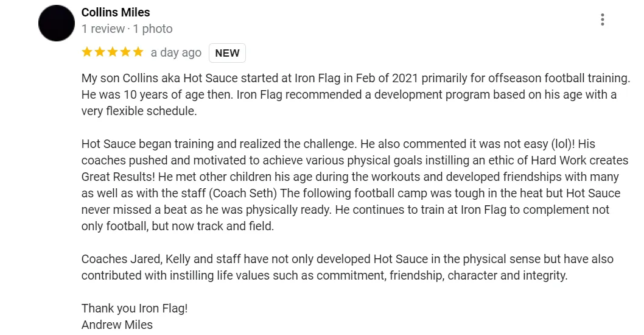Click the 'Andrew Miles' signature line
The height and width of the screenshot is (335, 644).
coord(117,325)
